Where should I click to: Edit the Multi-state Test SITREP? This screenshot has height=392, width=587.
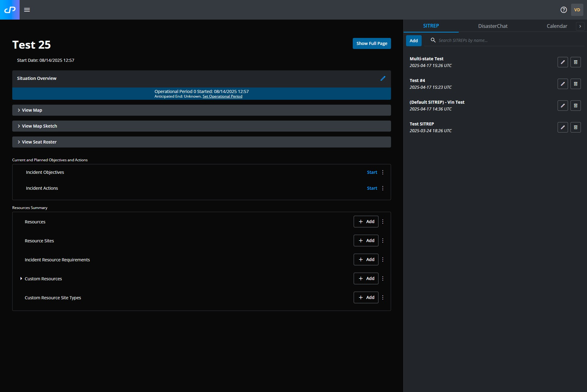click(563, 62)
